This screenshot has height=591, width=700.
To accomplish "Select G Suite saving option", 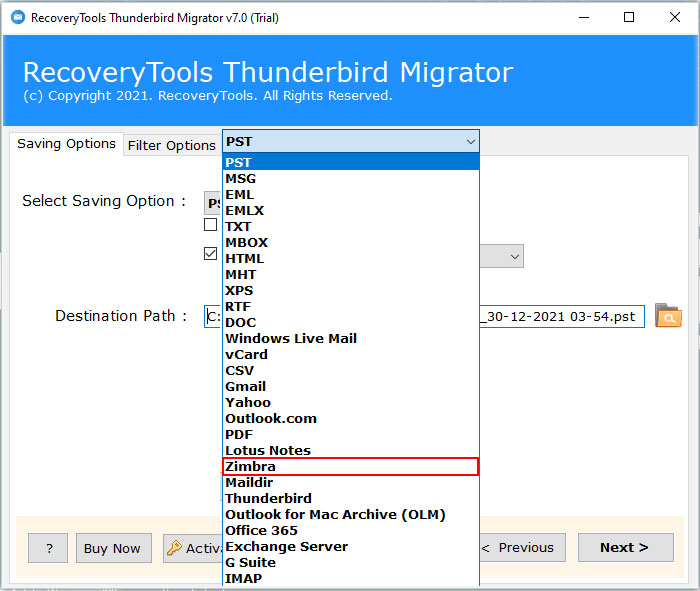I will click(x=350, y=563).
